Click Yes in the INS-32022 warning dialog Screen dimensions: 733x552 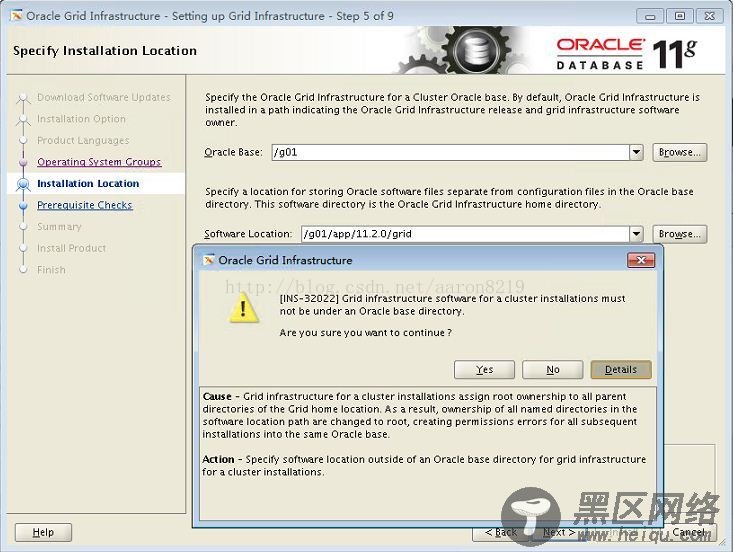484,369
